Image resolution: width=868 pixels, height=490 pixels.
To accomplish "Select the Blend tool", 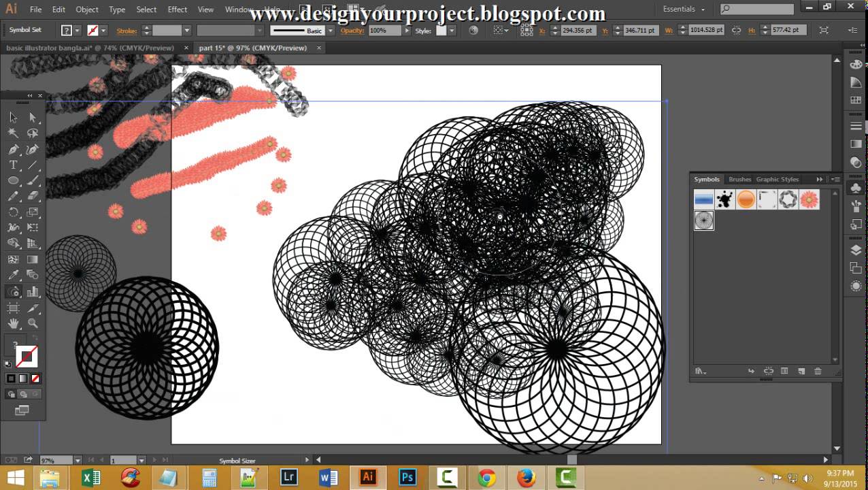I will [32, 275].
